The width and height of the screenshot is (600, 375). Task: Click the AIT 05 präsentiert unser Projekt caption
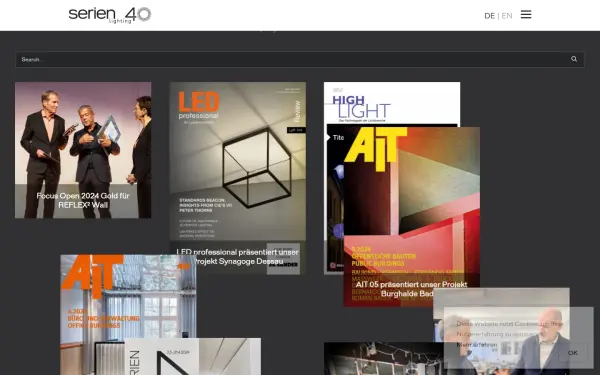coord(412,289)
